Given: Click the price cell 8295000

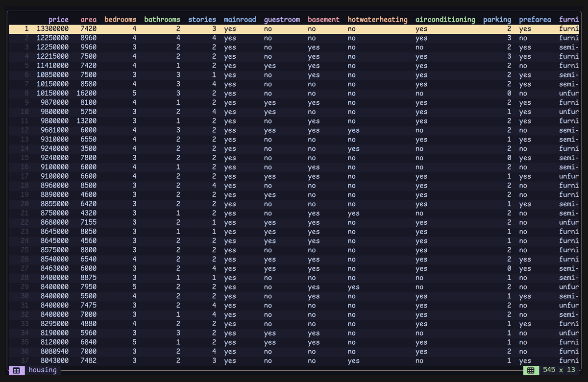Looking at the screenshot, I should 54,324.
